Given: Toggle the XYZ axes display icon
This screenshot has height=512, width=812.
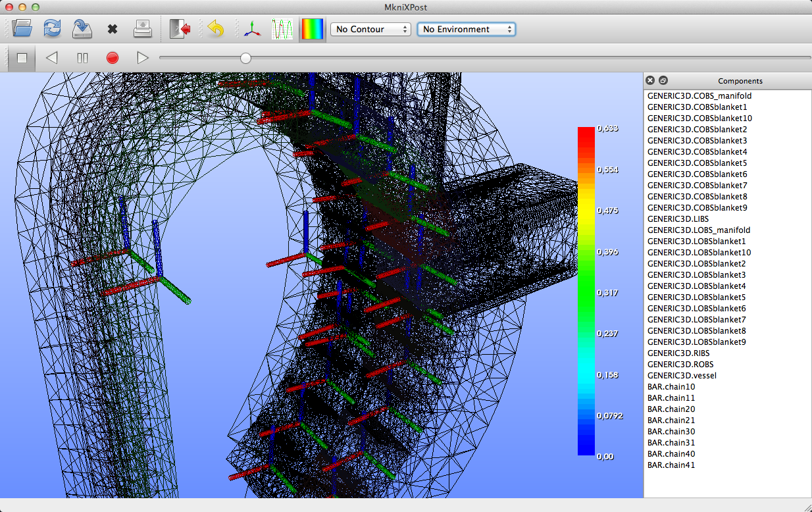Looking at the screenshot, I should click(251, 30).
